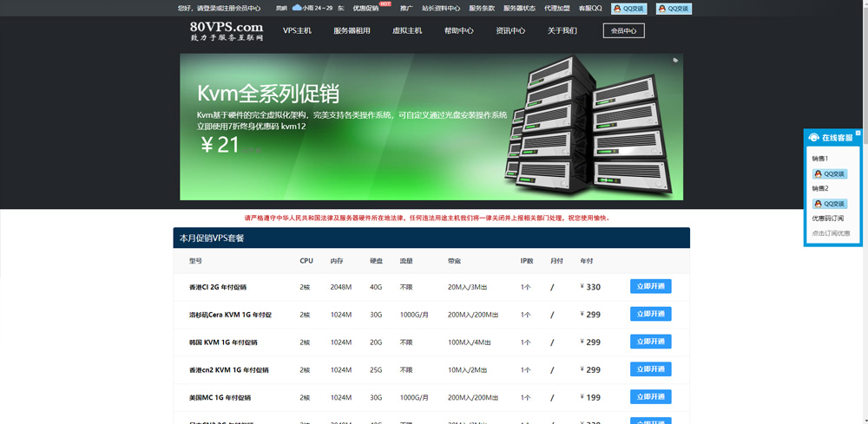Click the Kvm全系列促销 banner image
868x424 pixels.
pos(431,127)
